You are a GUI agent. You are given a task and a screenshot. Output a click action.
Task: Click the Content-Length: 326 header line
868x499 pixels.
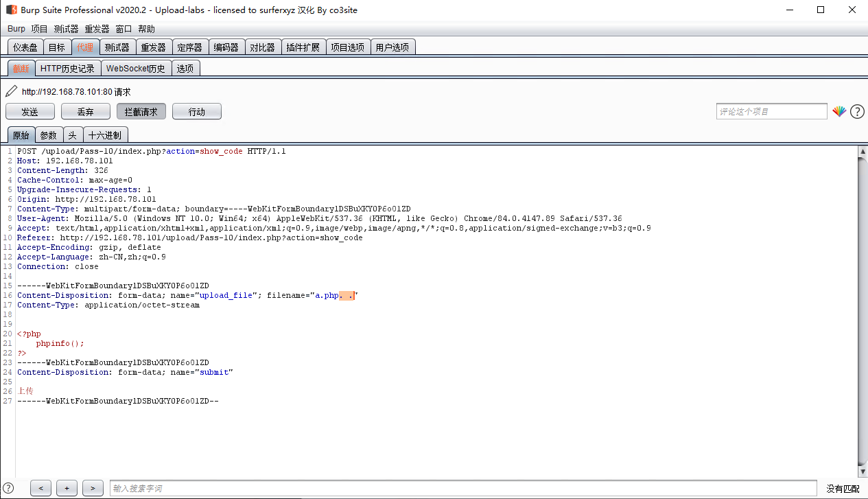click(62, 170)
